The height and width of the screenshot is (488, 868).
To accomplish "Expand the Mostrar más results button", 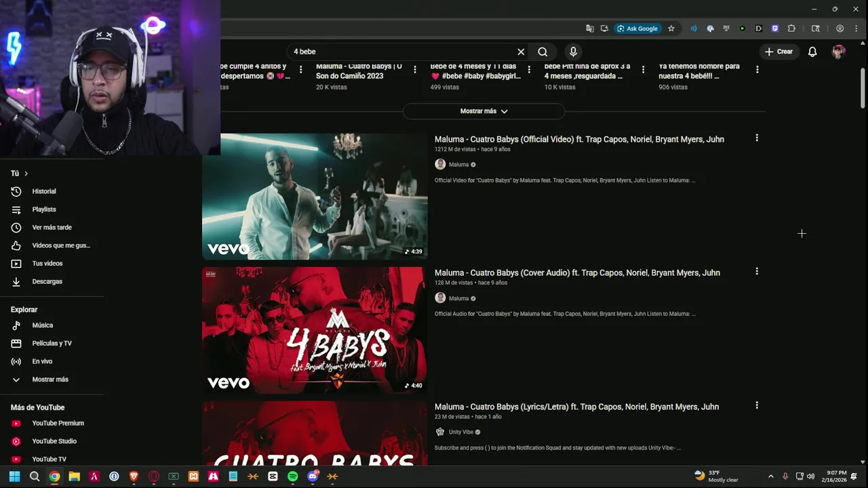I will [x=484, y=111].
